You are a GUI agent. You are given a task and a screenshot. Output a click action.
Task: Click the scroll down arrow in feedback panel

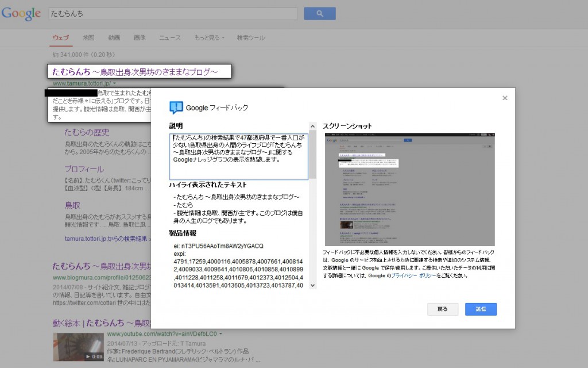pos(312,285)
